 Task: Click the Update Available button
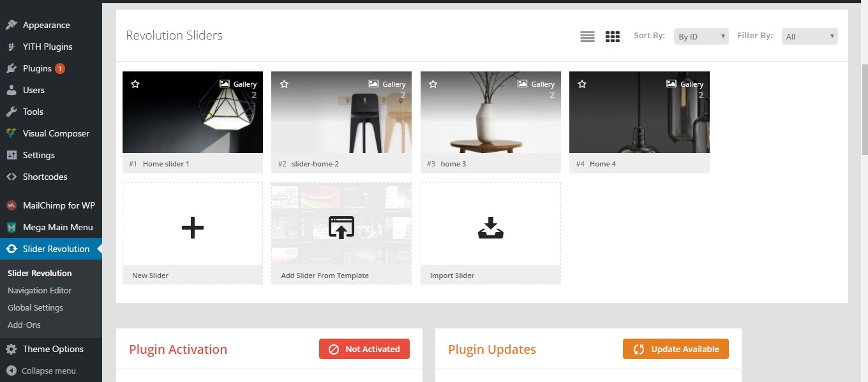pos(675,349)
